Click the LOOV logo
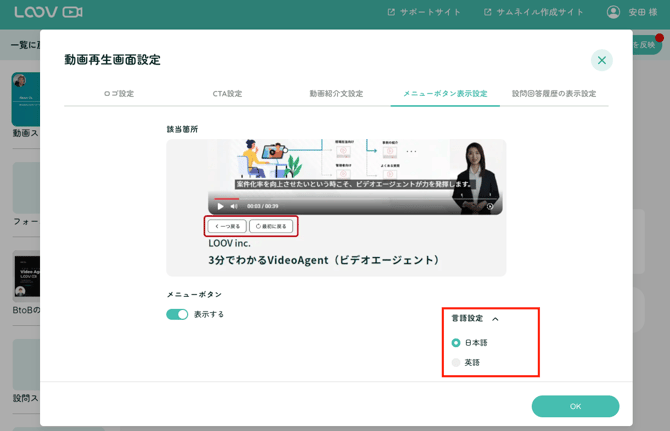Image resolution: width=670 pixels, height=431 pixels. point(48,12)
